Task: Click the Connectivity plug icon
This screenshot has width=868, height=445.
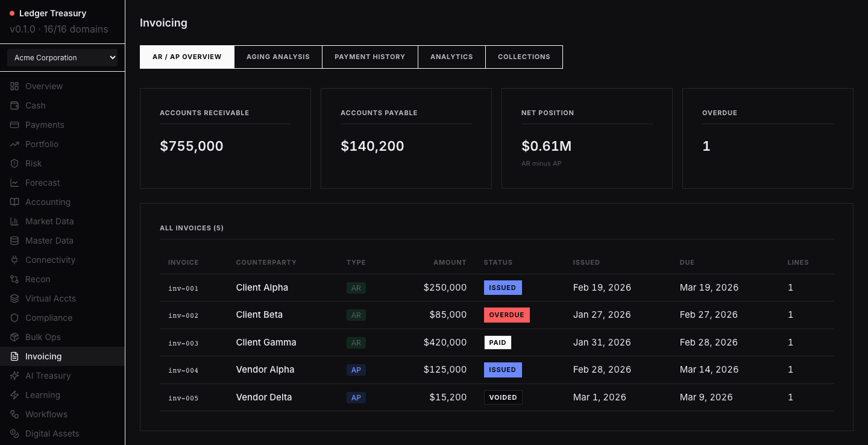Action: pos(14,260)
